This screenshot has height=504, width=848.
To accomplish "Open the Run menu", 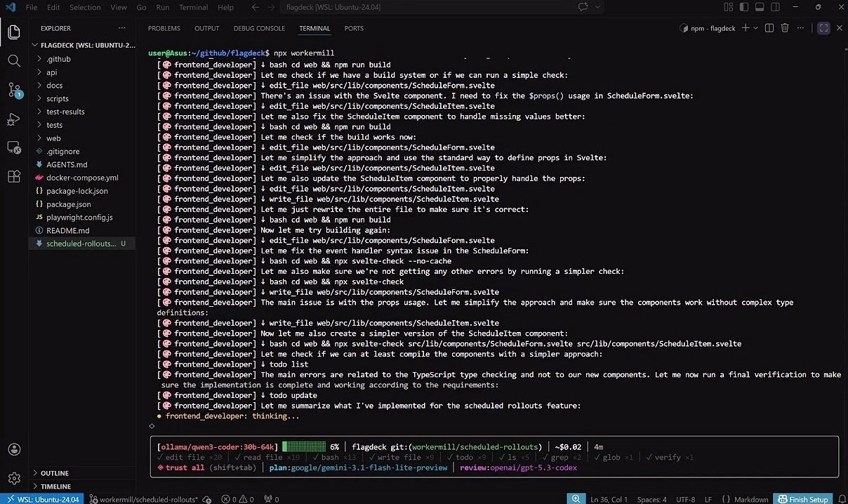I will tap(163, 7).
